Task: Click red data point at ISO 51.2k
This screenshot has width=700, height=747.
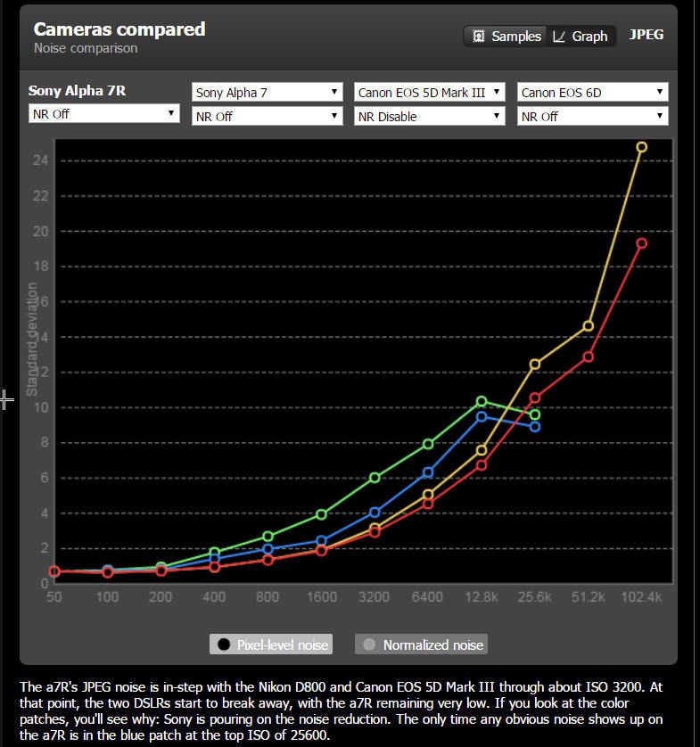Action: click(x=589, y=357)
